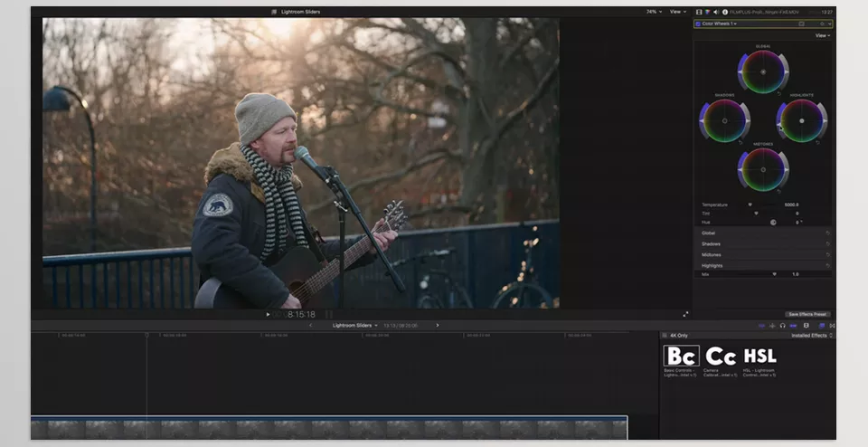868x447 pixels.
Task: Click the Global wheel gray brightness slider
Action: [x=786, y=72]
